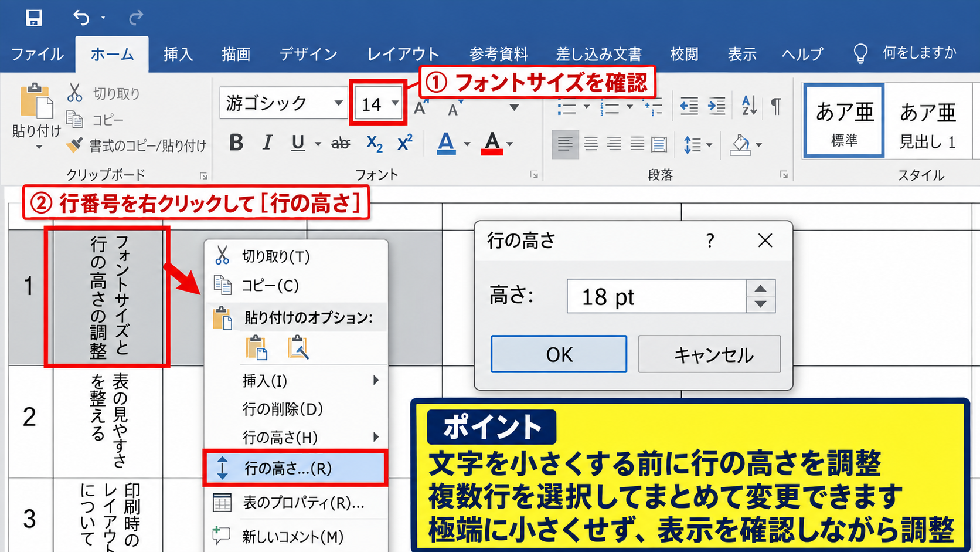Toggle superscript formatting
The width and height of the screenshot is (980, 552).
coord(404,143)
